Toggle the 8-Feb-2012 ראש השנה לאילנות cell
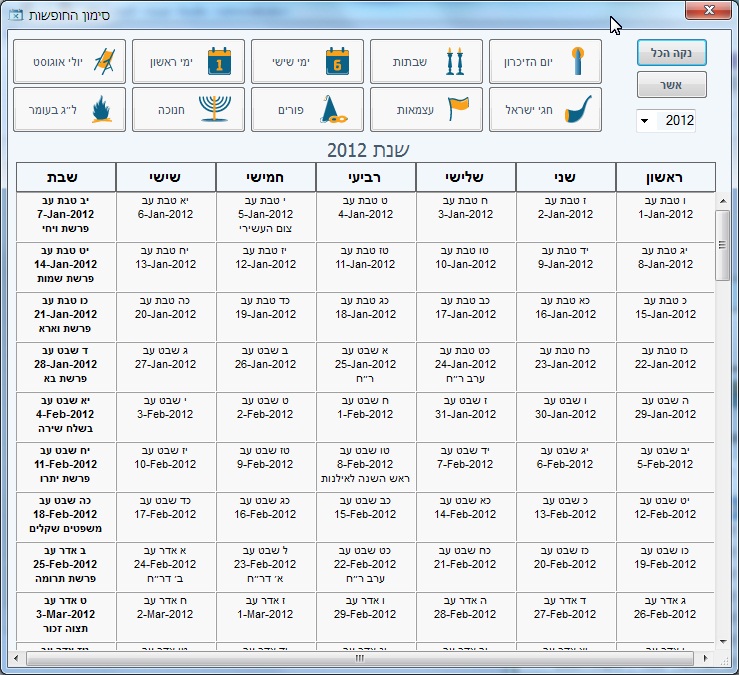This screenshot has height=675, width=739. pyautogui.click(x=366, y=466)
